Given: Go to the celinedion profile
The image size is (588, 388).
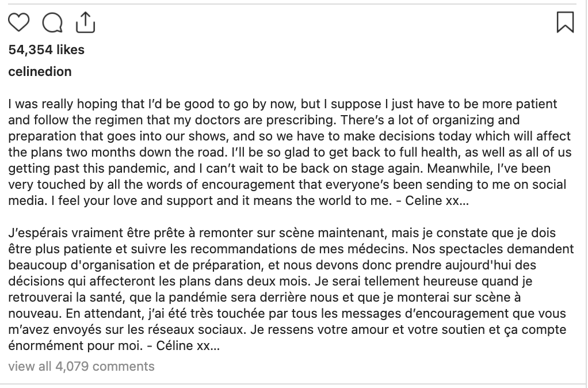Looking at the screenshot, I should pyautogui.click(x=40, y=71).
